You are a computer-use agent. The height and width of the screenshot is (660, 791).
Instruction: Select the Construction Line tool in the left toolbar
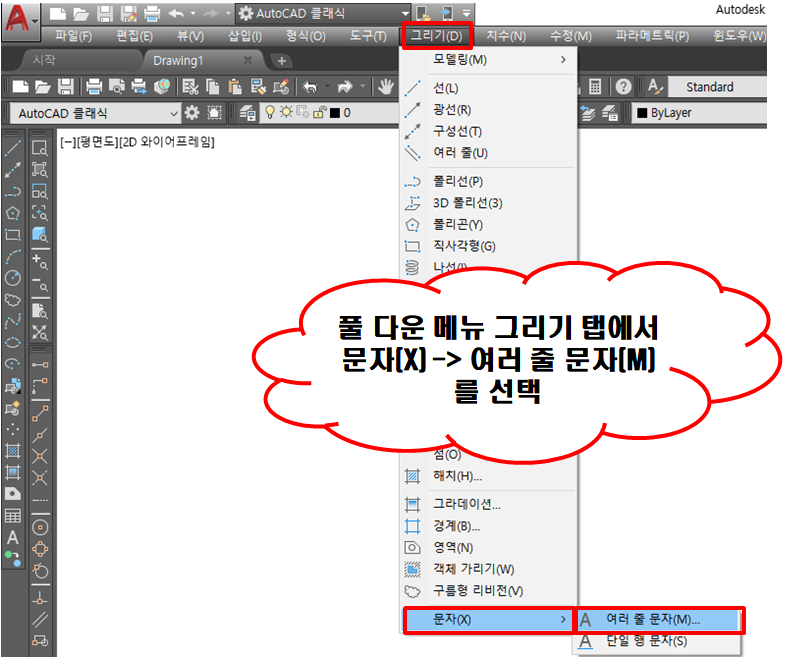[x=13, y=170]
